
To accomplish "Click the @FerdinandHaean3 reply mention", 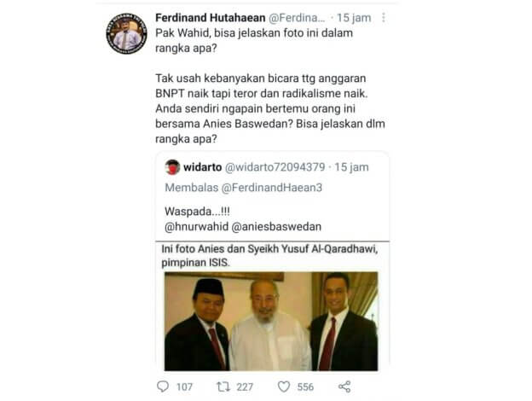I will tap(272, 188).
